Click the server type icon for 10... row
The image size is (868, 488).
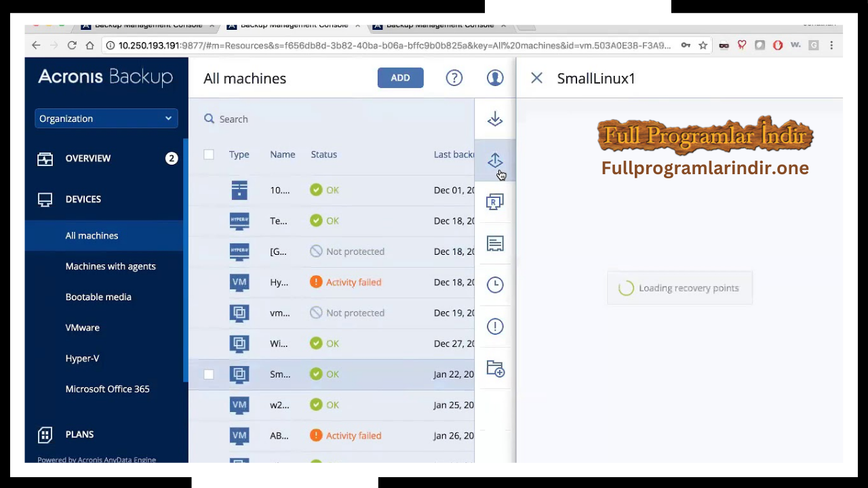[x=239, y=190]
